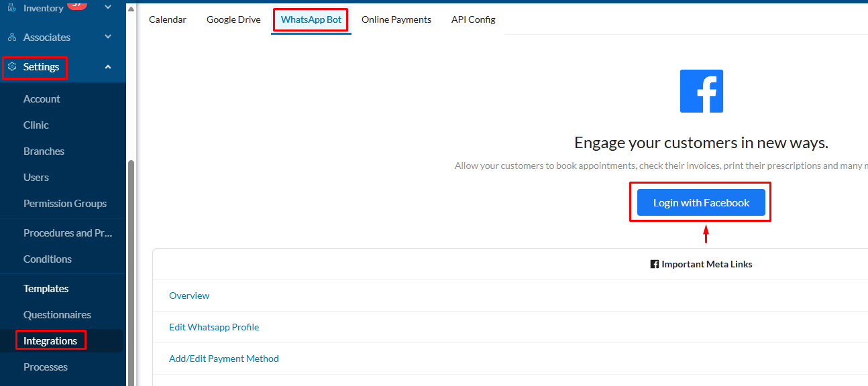Open Edit Whatsapp Profile link

(x=214, y=327)
